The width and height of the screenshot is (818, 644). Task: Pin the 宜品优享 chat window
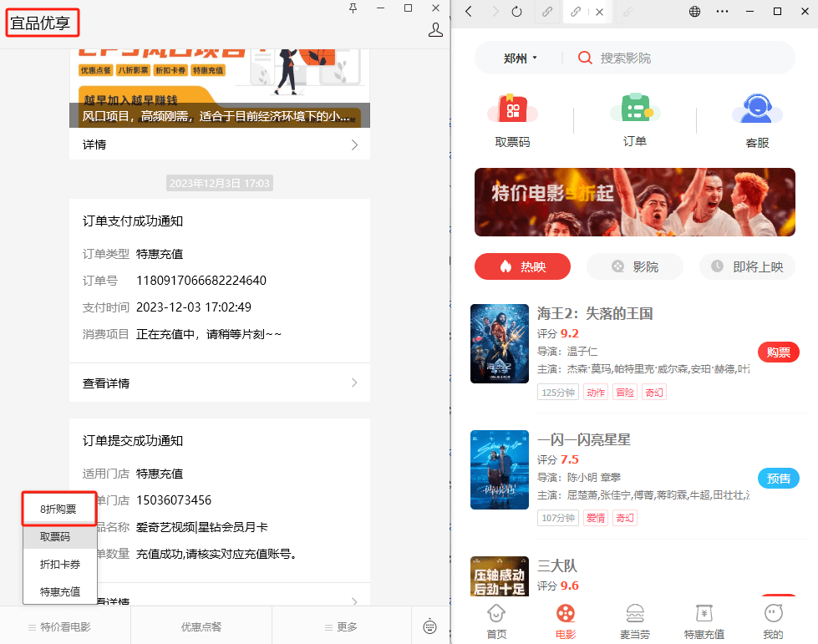pyautogui.click(x=353, y=8)
